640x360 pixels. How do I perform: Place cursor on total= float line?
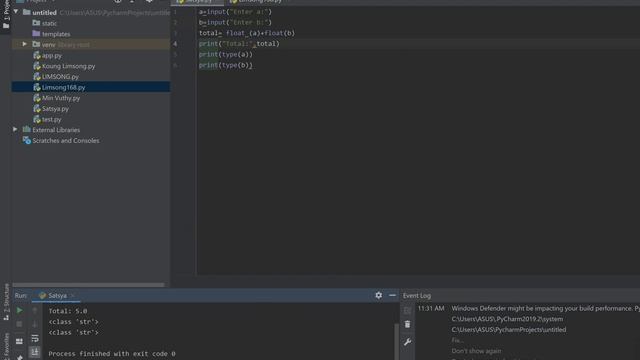247,33
